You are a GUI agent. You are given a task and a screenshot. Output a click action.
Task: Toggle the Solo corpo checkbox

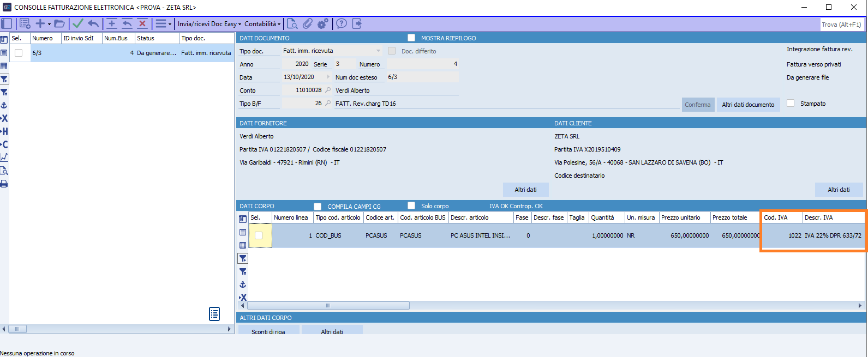pos(411,205)
